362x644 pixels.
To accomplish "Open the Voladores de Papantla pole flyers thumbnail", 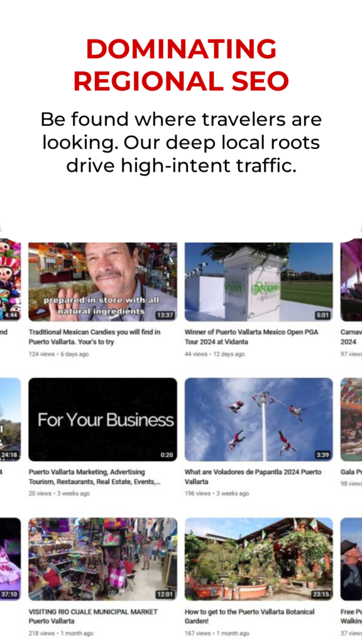I will click(x=258, y=419).
